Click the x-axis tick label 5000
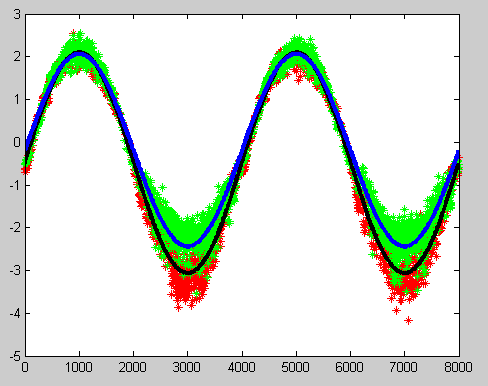The image size is (488, 386). (296, 367)
